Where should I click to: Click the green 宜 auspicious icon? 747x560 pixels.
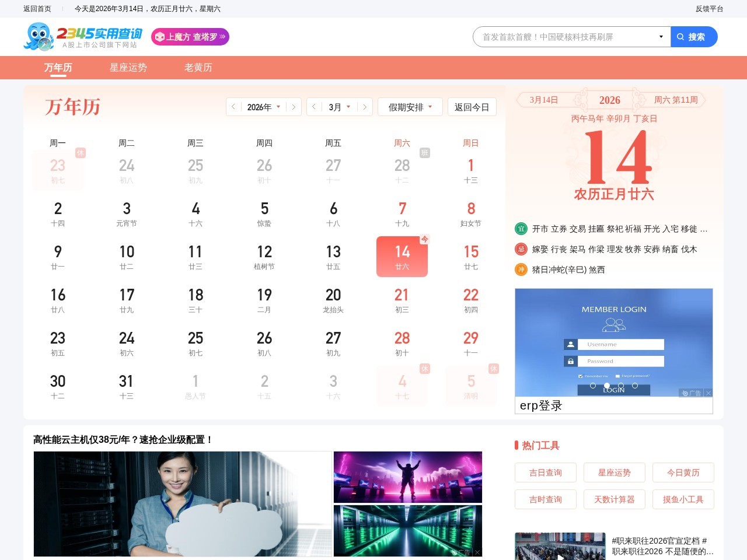pos(521,229)
